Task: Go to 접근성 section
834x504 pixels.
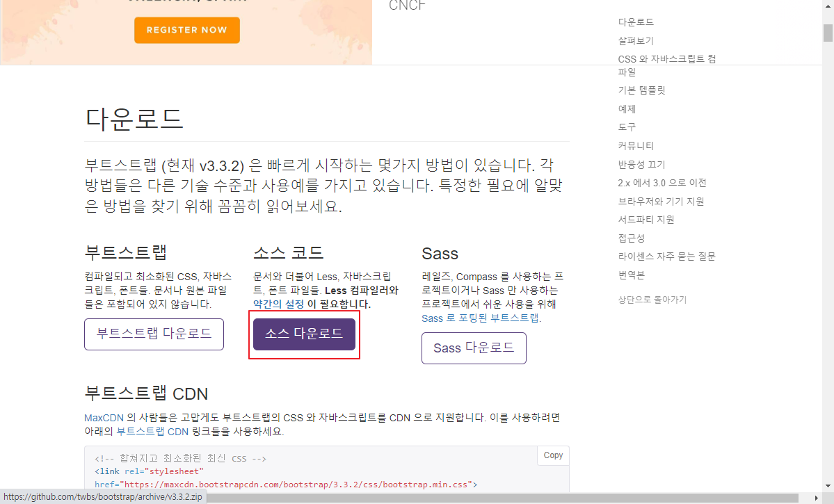Action: tap(632, 238)
